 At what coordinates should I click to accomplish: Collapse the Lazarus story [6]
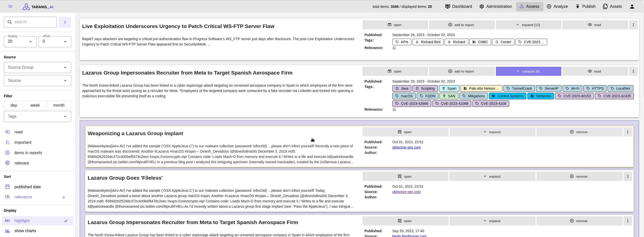[528, 71]
